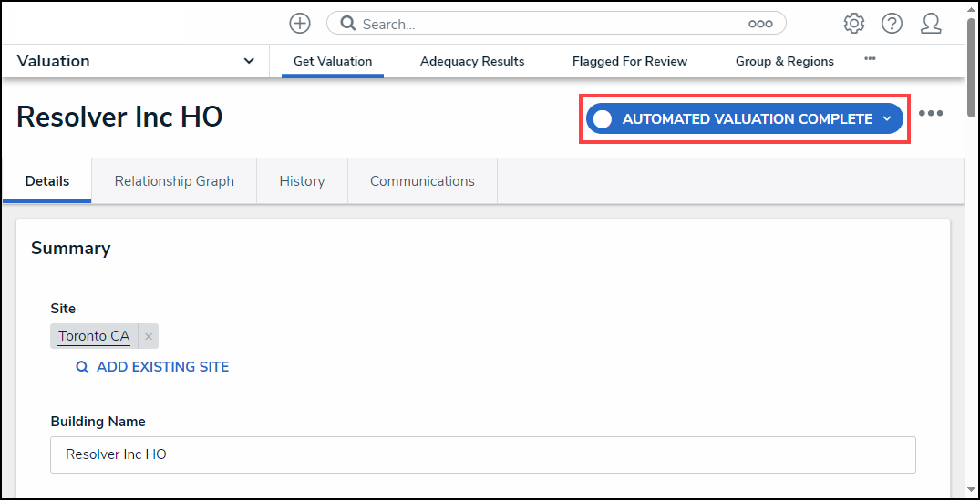This screenshot has width=980, height=500.
Task: Click into the Building Name field
Action: point(482,454)
